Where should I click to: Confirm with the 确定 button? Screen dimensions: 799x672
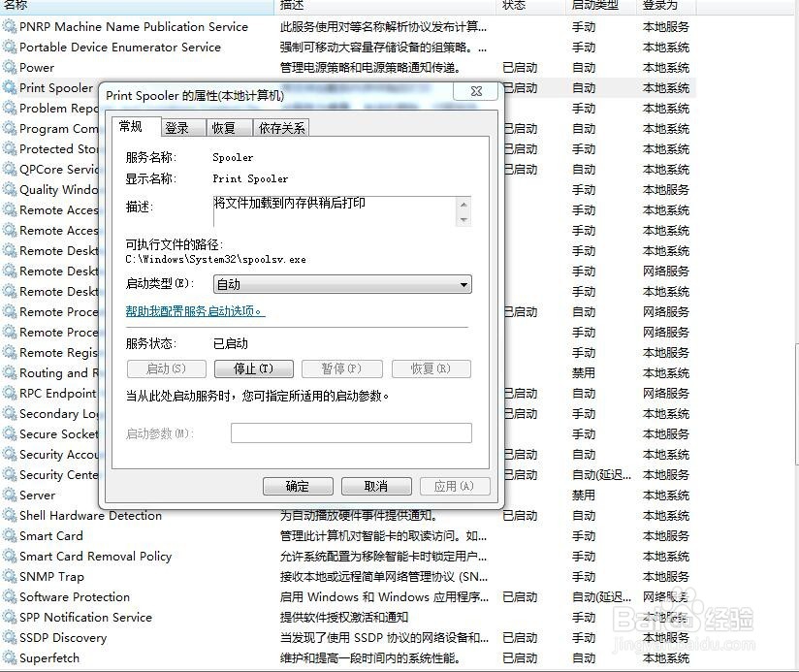298,486
